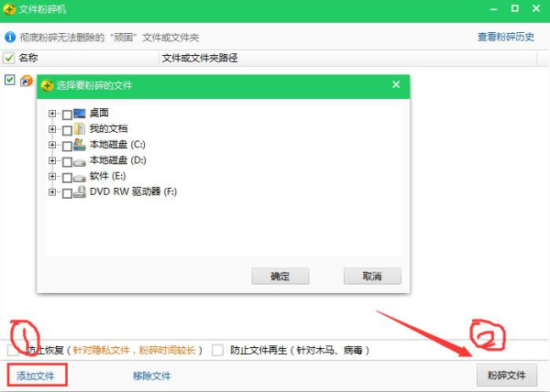
Task: Click the file icon in the first list row
Action: 26,81
